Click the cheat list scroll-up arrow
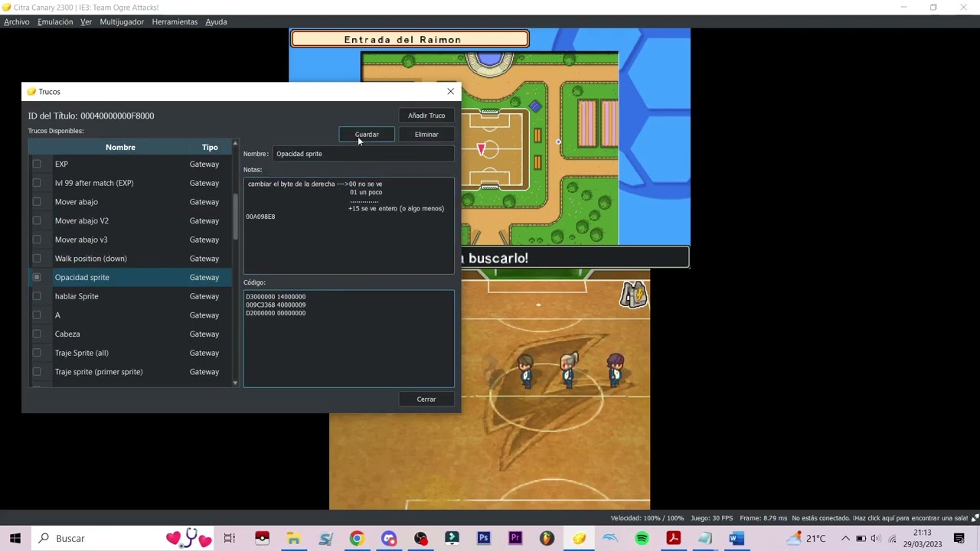This screenshot has height=551, width=980. click(x=235, y=143)
